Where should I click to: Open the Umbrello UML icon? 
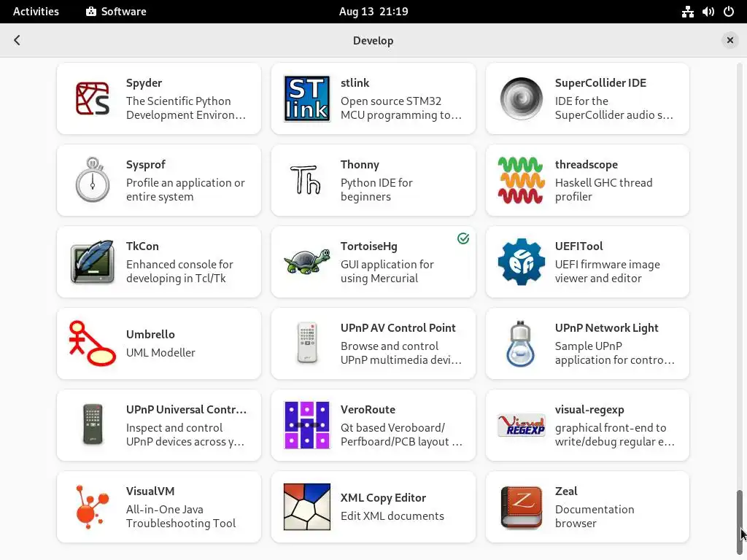pyautogui.click(x=93, y=343)
